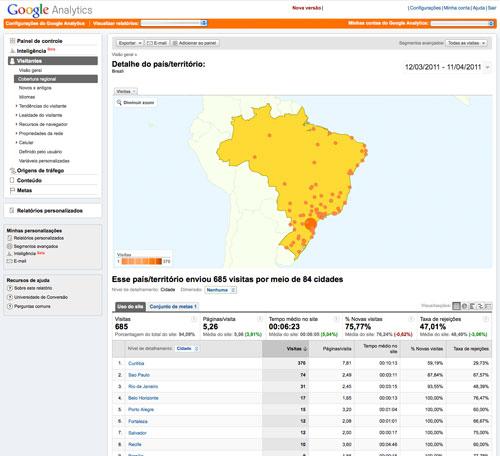Open the Rio de Janeiro city link
Screen dimensions: 500x456
pyautogui.click(x=143, y=387)
